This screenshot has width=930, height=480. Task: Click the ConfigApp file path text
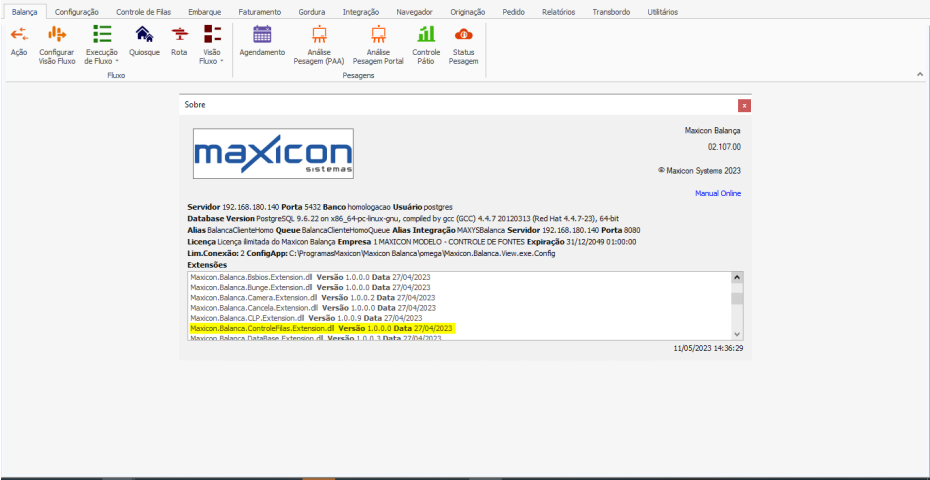(422, 253)
